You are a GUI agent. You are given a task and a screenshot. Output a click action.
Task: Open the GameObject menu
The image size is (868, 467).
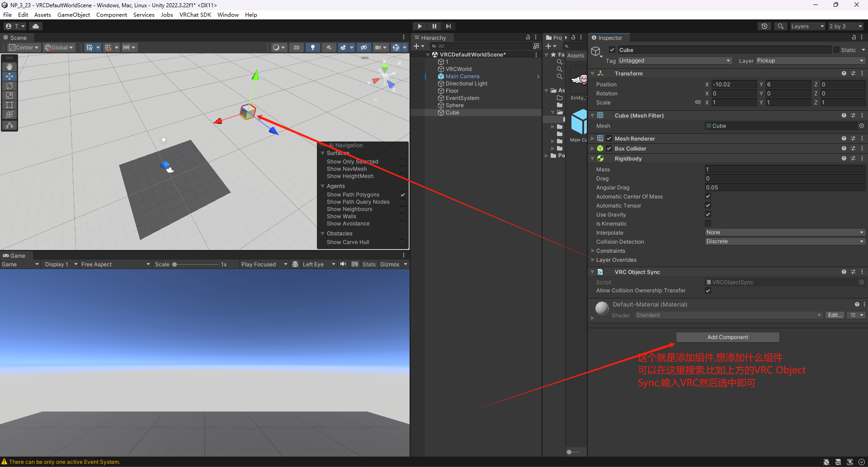click(x=74, y=14)
